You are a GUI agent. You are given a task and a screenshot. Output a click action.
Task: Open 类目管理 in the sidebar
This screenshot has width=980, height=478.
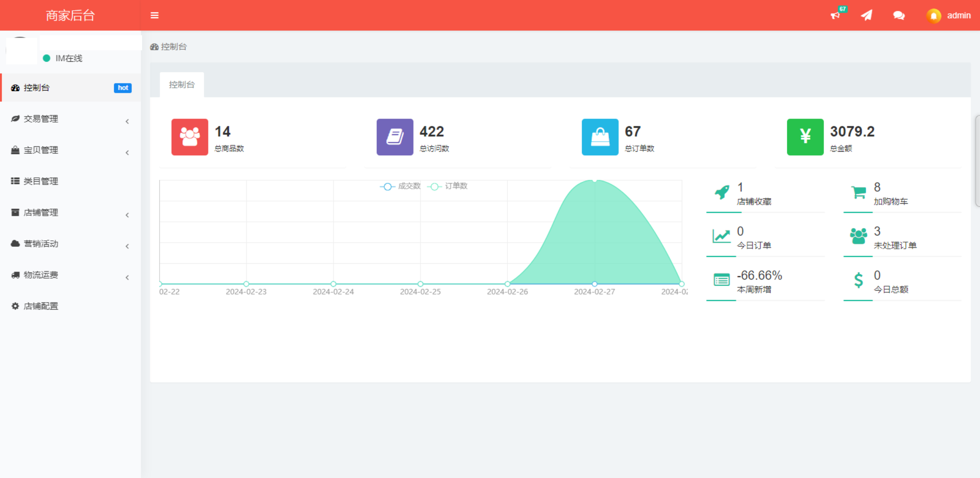(41, 181)
